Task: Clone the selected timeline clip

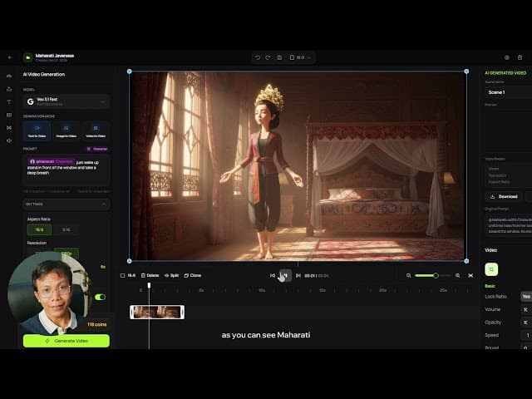Action: (x=192, y=275)
